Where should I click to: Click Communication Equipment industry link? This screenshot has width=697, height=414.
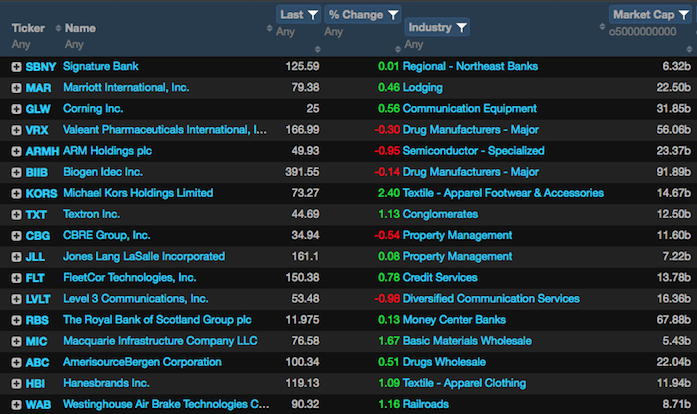tap(469, 109)
